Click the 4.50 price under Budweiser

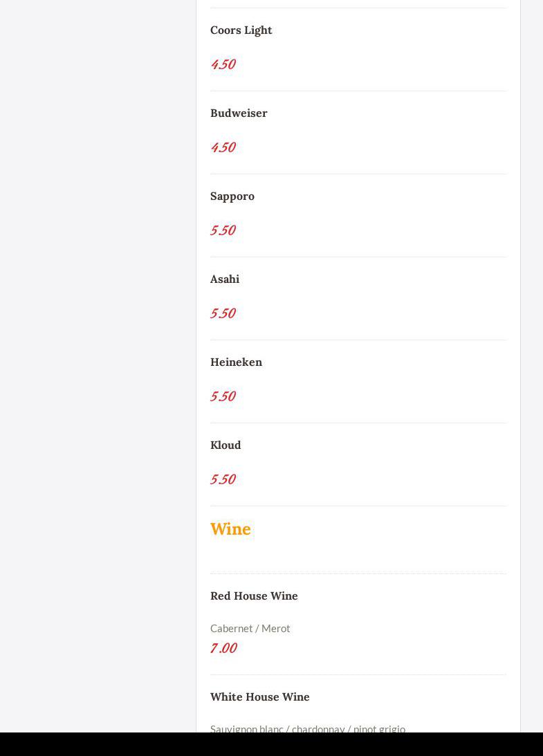[x=223, y=147]
